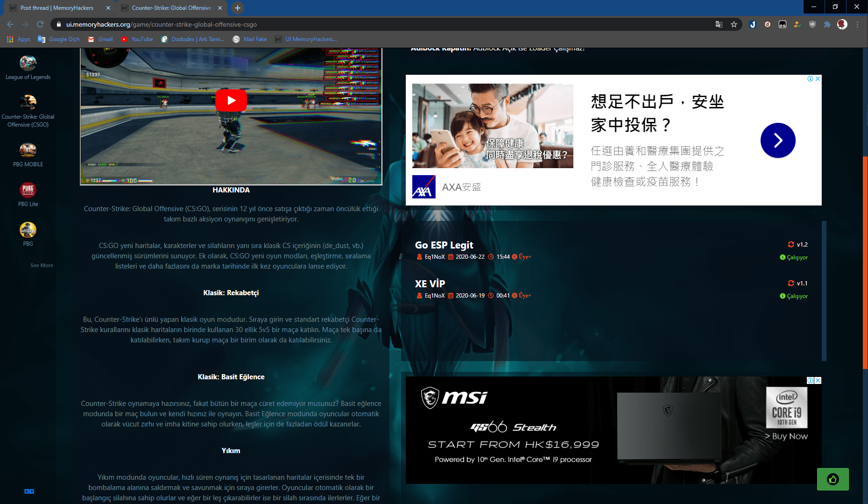Go forward in browser history
This screenshot has height=504, width=868.
[x=25, y=24]
